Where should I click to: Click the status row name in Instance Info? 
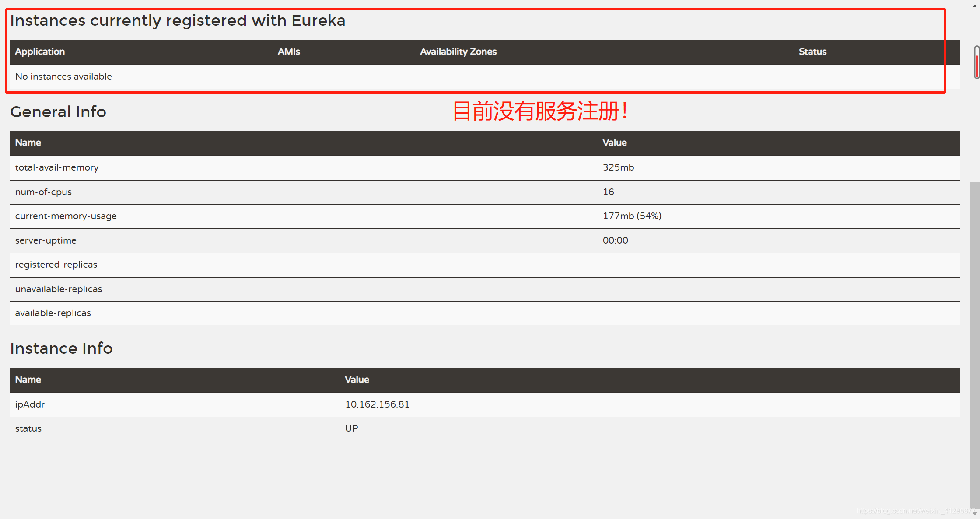pyautogui.click(x=28, y=428)
